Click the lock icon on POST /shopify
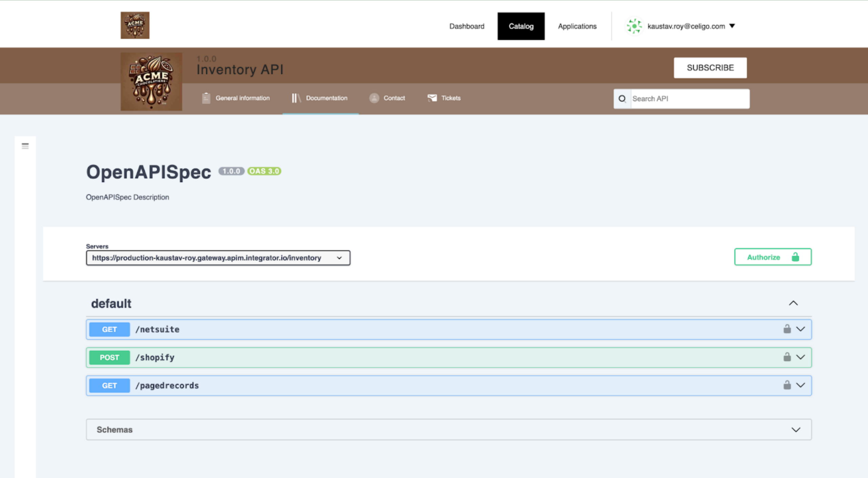 tap(786, 357)
